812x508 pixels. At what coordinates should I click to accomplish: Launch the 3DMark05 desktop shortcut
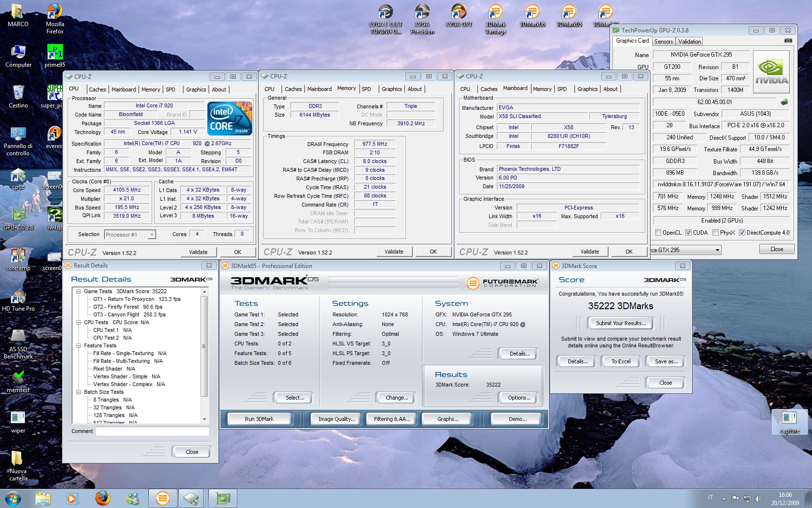569,15
